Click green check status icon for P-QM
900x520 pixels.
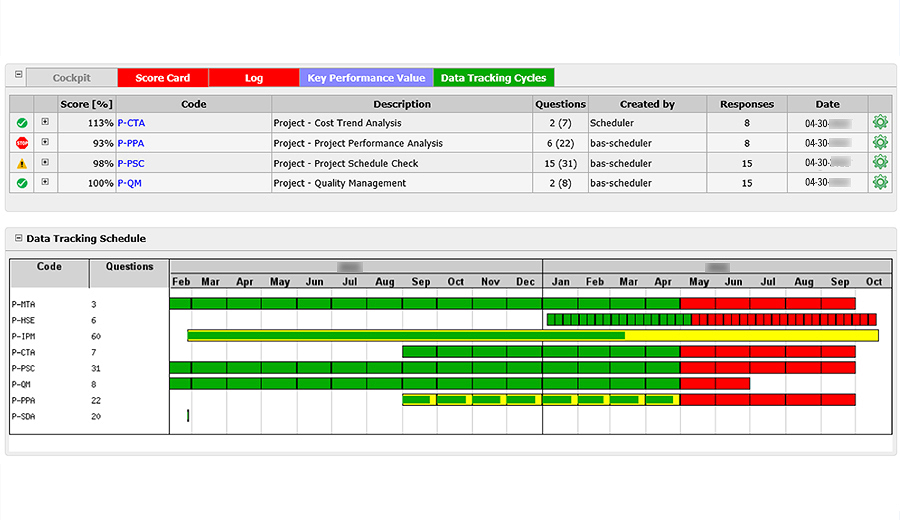click(x=21, y=183)
